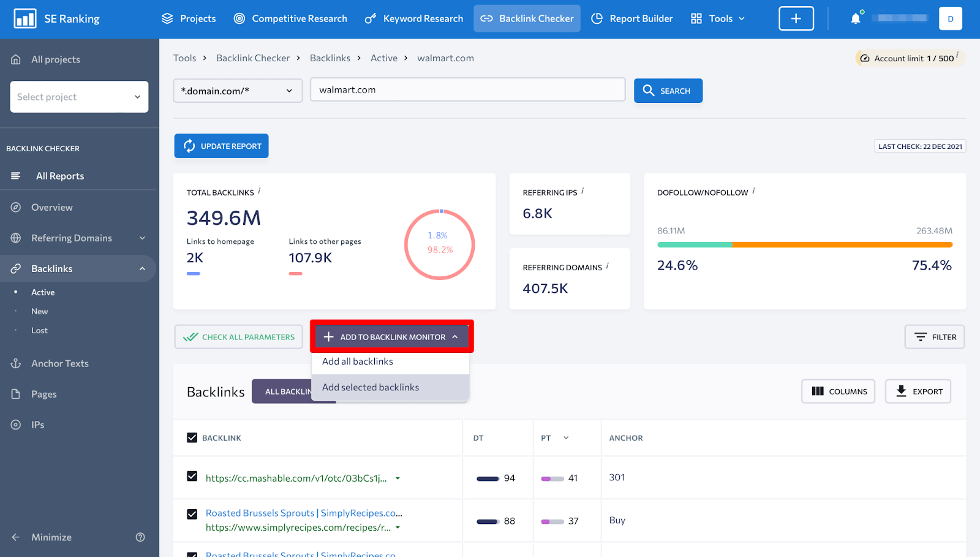980x557 pixels.
Task: Collapse the Backlinks sidebar section
Action: pyautogui.click(x=142, y=268)
